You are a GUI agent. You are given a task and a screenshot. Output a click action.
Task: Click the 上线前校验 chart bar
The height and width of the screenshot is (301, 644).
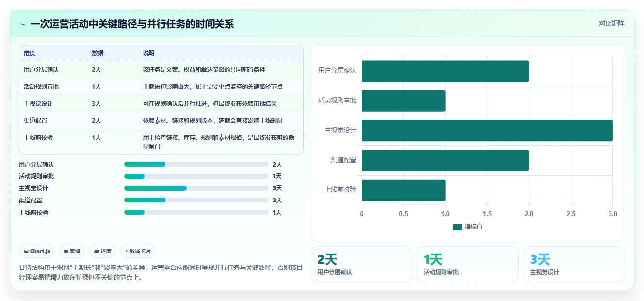(x=403, y=190)
